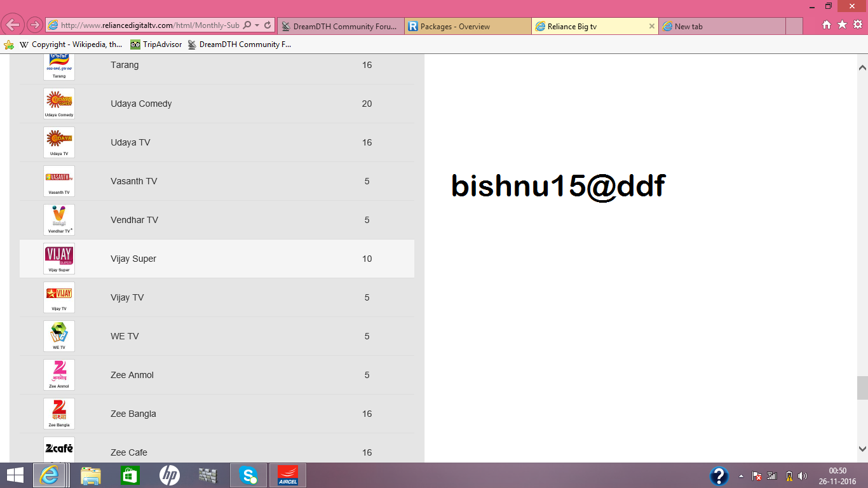Open the browser Tools gear icon
The height and width of the screenshot is (488, 868).
[x=857, y=25]
